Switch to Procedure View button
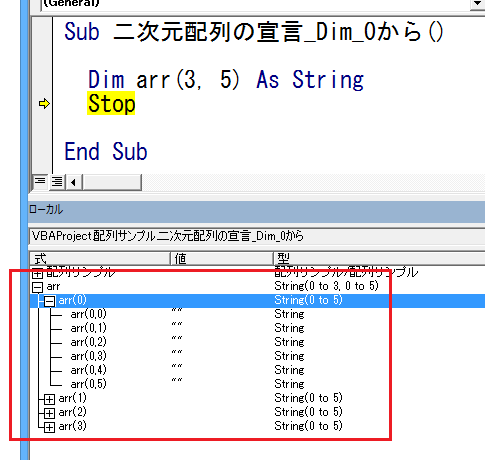This screenshot has height=460, width=485. tap(40, 182)
